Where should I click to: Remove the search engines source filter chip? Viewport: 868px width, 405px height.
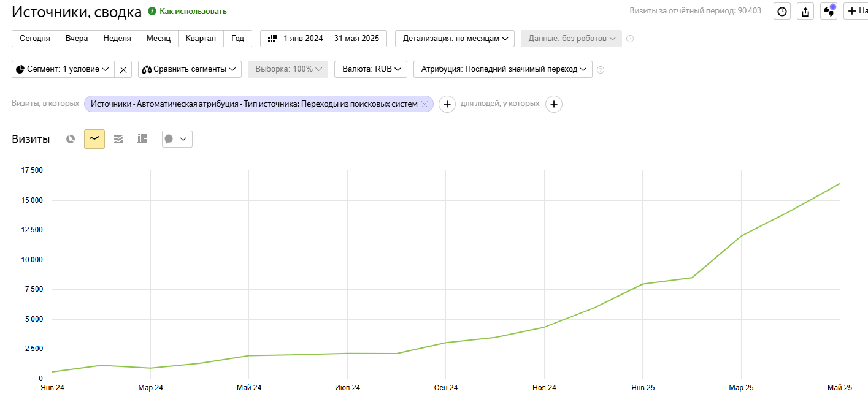[x=424, y=104]
